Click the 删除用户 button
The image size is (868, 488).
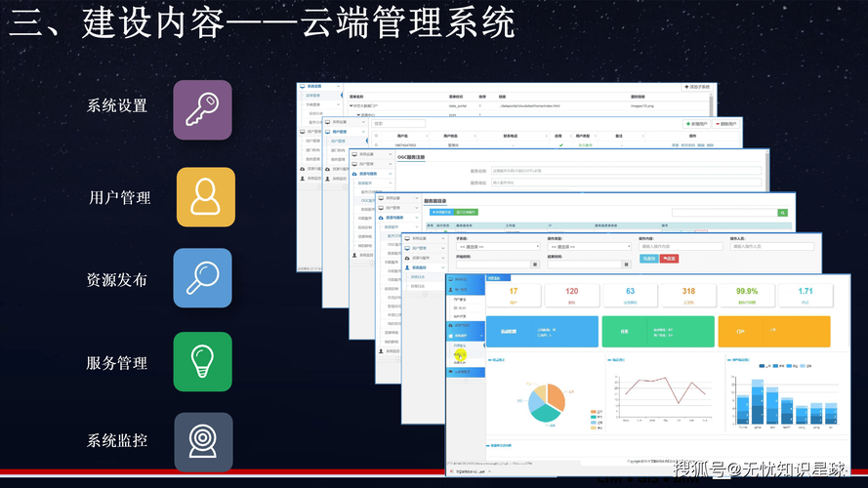point(725,124)
